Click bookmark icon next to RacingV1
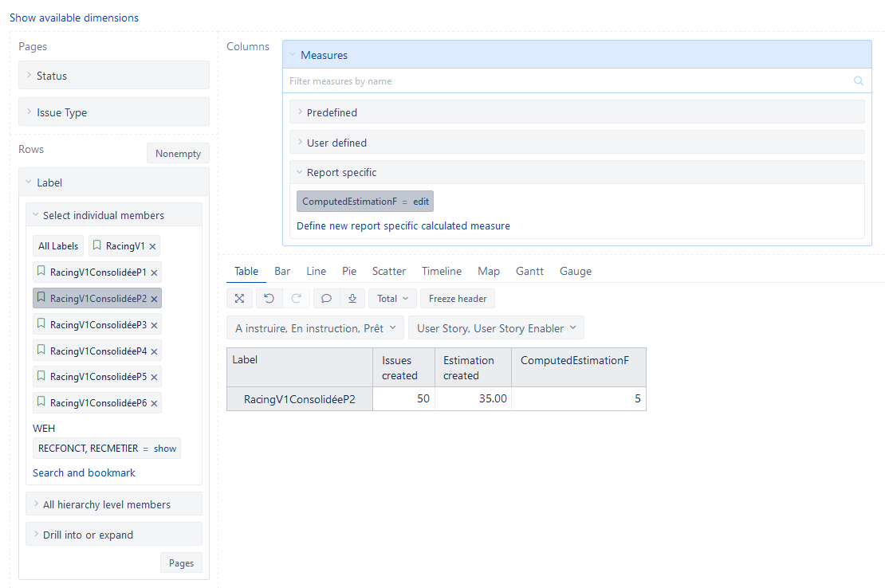The width and height of the screenshot is (885, 588). [97, 245]
